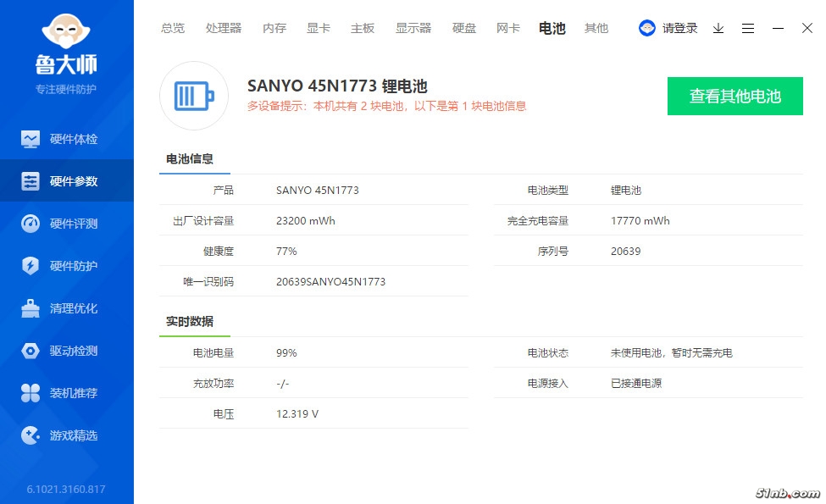The image size is (826, 504).
Task: Click full charge capacity 17770 mWh
Action: click(640, 221)
